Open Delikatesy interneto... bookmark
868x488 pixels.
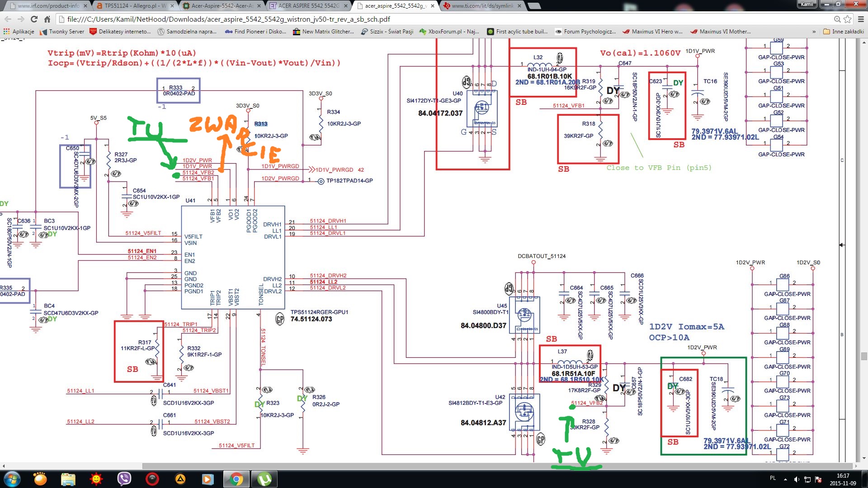120,32
